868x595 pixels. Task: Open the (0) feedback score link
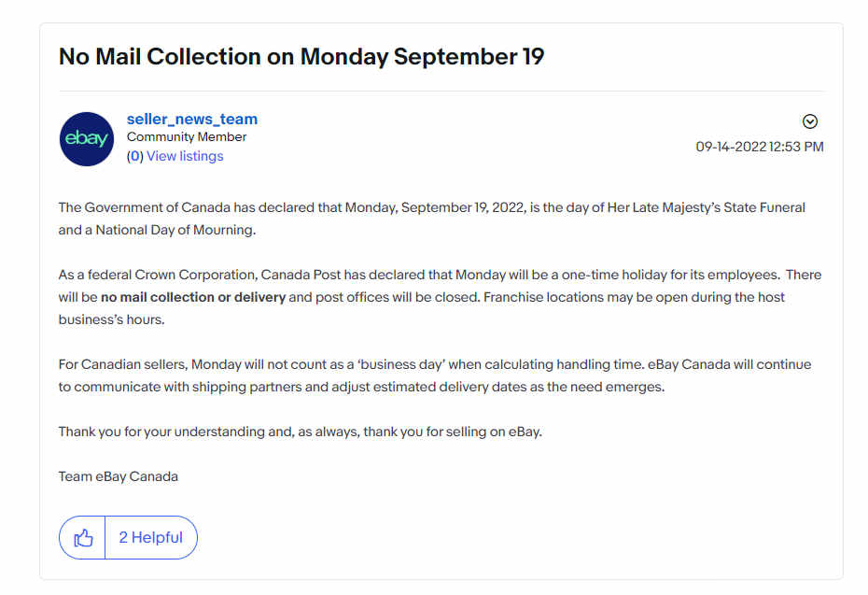coord(135,156)
